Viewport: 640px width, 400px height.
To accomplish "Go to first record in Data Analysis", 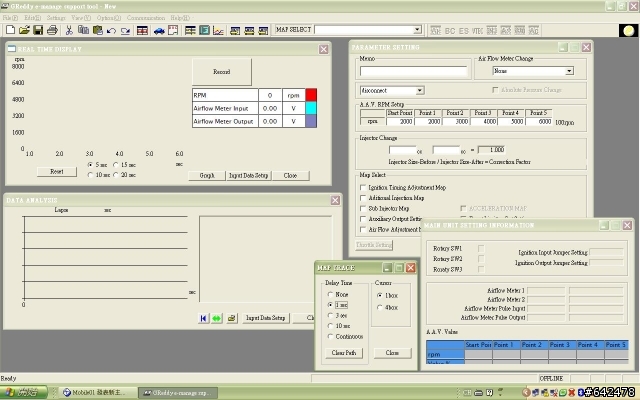I will tap(203, 318).
